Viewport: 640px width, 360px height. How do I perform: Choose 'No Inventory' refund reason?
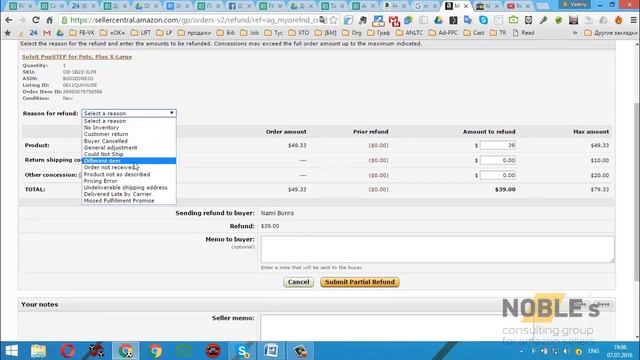pos(129,128)
